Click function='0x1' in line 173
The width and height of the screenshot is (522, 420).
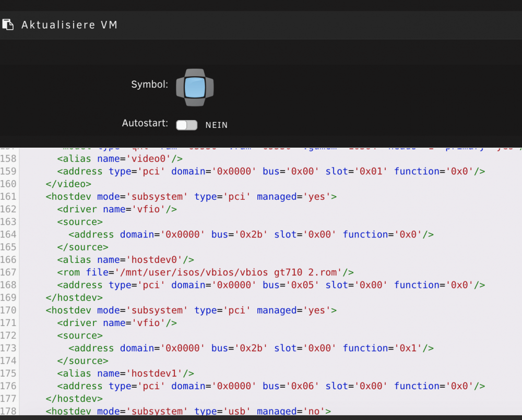382,349
